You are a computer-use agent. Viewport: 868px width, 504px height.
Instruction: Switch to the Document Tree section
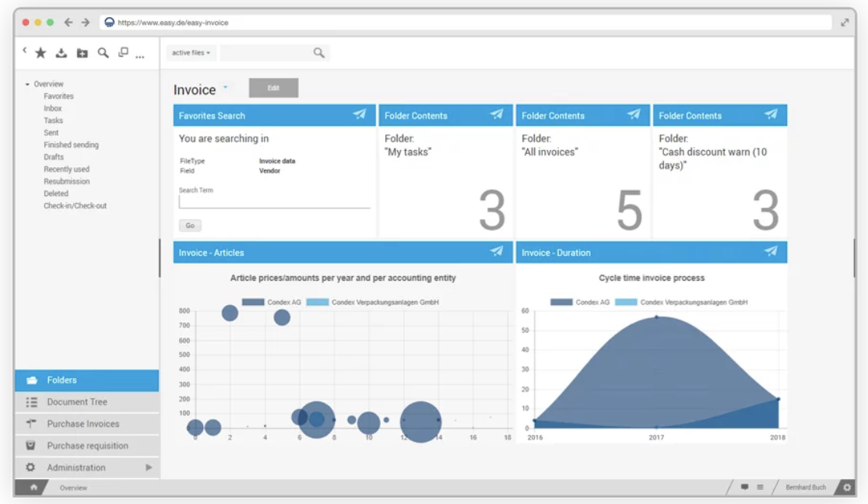pos(78,401)
